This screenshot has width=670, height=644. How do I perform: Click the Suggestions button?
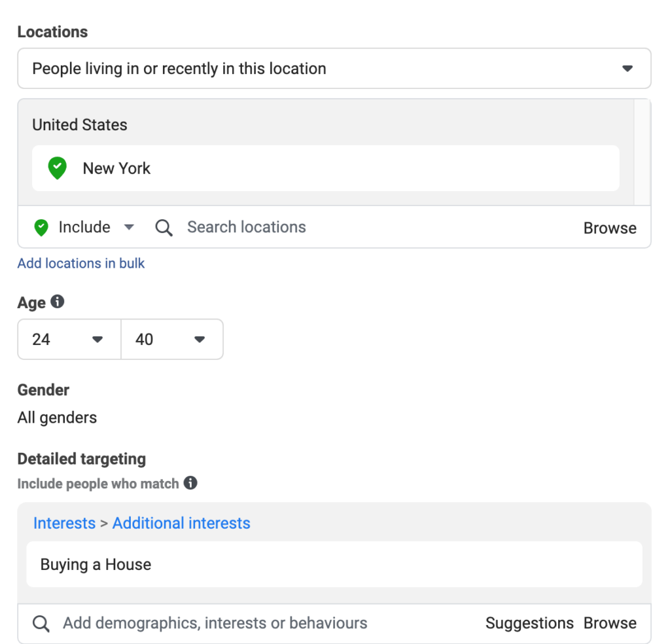click(x=529, y=623)
